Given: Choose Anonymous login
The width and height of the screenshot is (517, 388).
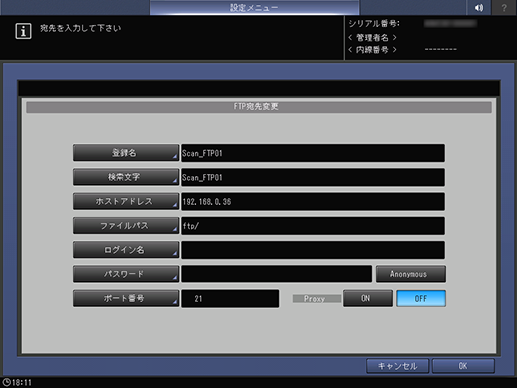Looking at the screenshot, I should click(411, 274).
